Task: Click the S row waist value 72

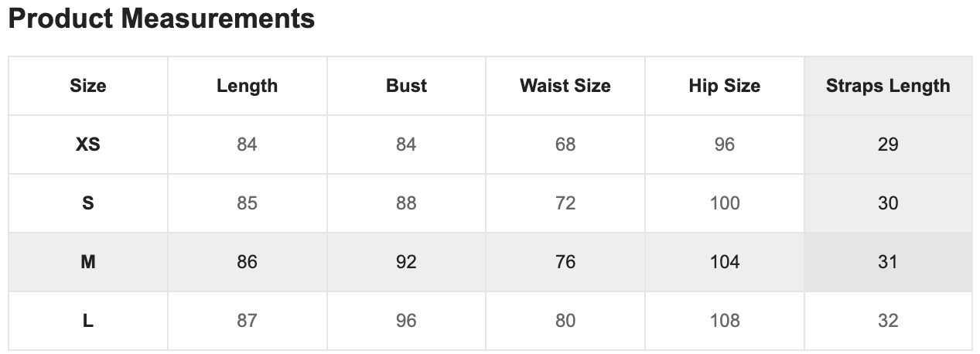Action: point(565,203)
